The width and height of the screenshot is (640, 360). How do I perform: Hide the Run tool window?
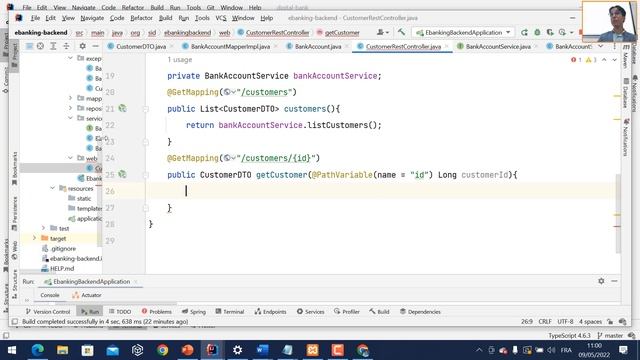[614, 281]
